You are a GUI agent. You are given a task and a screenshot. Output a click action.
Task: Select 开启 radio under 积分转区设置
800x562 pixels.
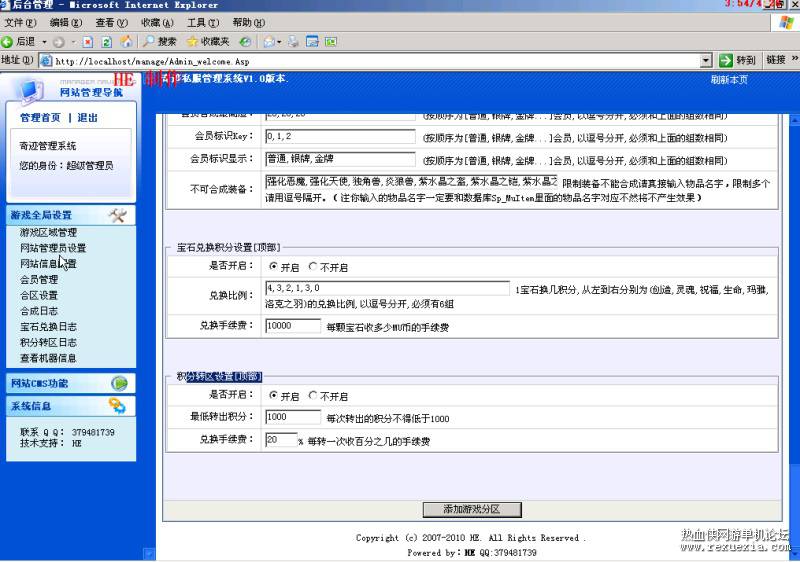point(273,395)
